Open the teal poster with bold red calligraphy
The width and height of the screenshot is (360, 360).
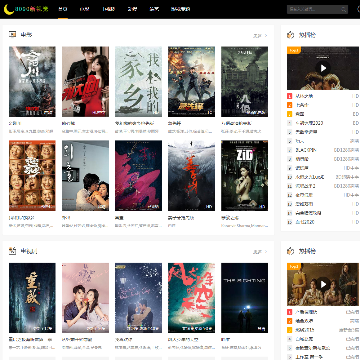[191, 298]
